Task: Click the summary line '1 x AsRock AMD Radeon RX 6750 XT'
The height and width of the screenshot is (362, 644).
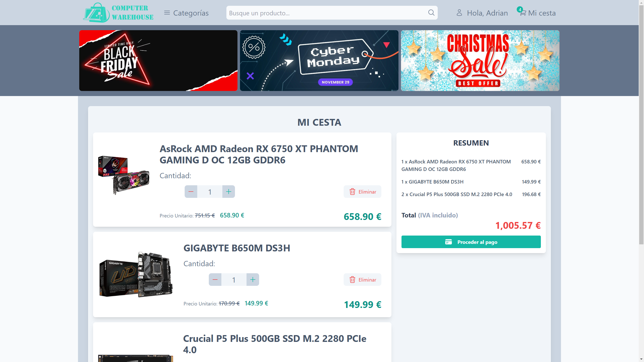Action: [x=456, y=165]
